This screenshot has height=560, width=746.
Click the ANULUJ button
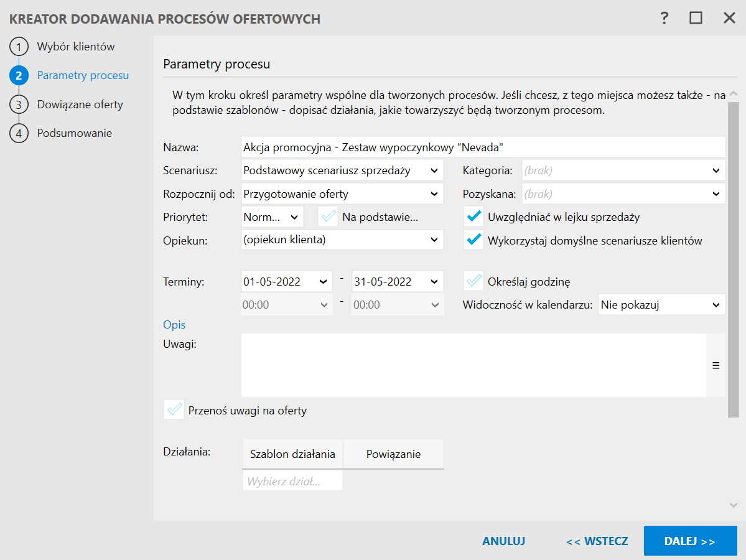[x=503, y=541]
